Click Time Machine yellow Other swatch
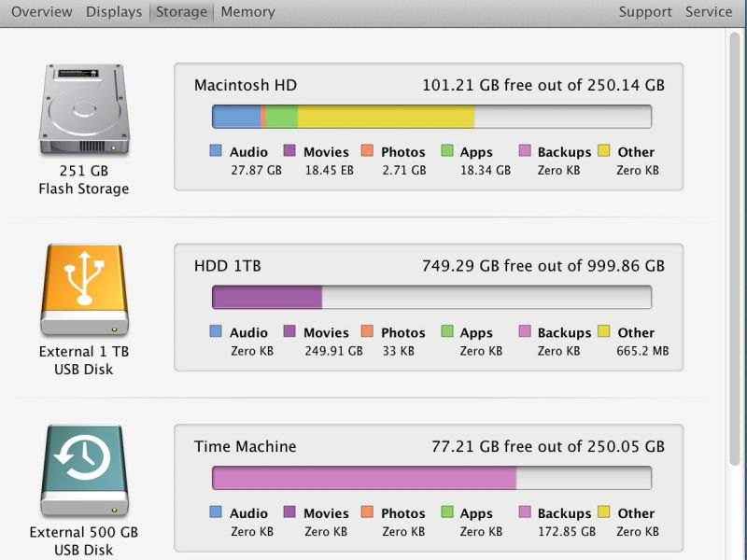Image resolution: width=747 pixels, height=560 pixels. click(x=603, y=511)
